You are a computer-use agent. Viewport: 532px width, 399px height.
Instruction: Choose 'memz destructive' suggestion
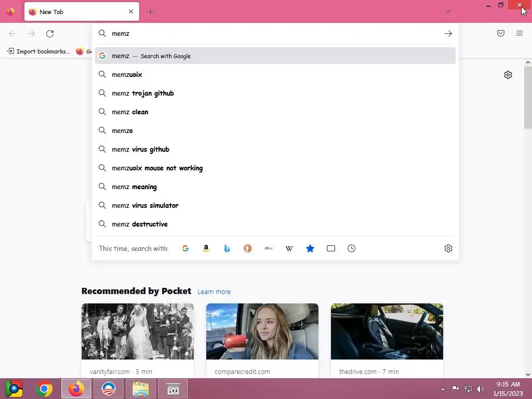click(275, 224)
